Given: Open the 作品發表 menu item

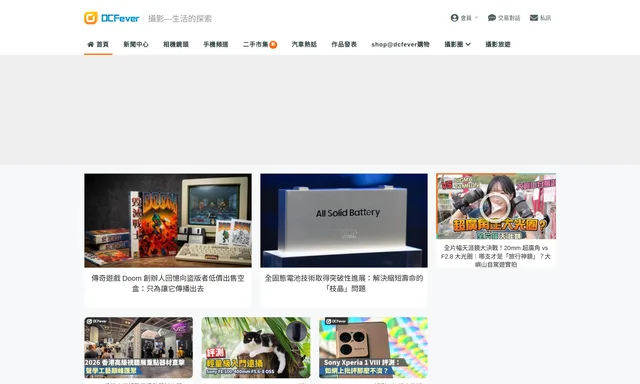Looking at the screenshot, I should [344, 44].
